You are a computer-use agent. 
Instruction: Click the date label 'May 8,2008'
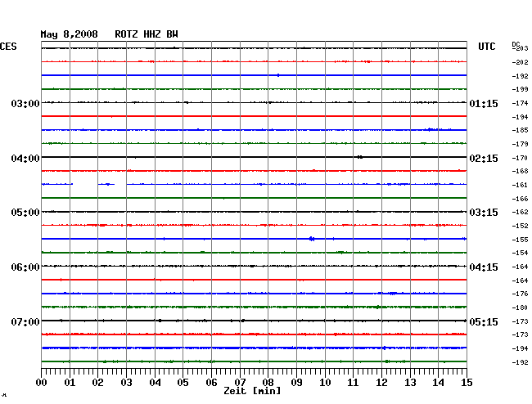click(x=69, y=34)
